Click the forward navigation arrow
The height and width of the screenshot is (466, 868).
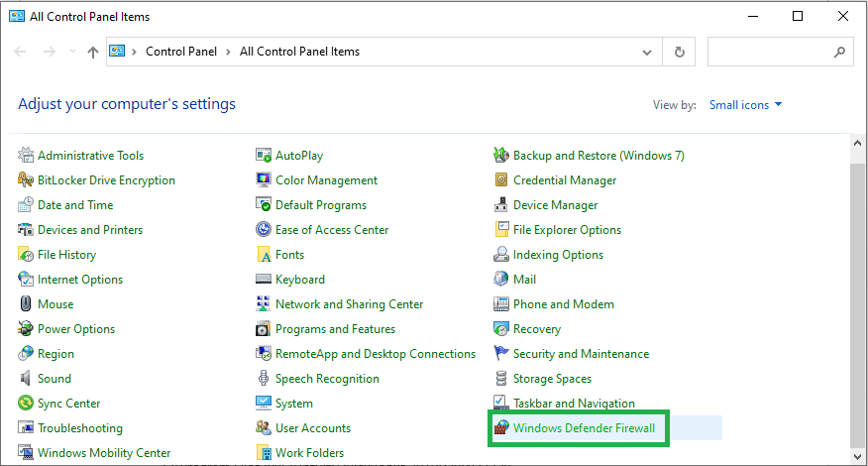[50, 52]
